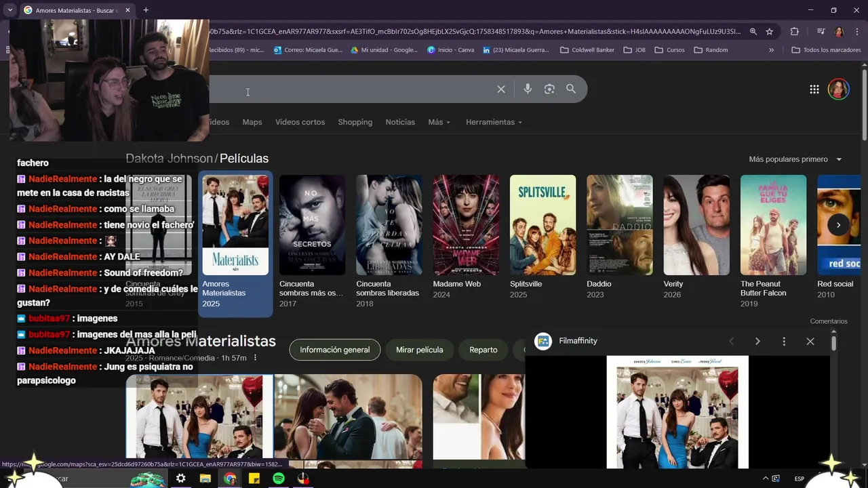The width and height of the screenshot is (868, 488).
Task: Close the Filmaffinity image panel
Action: (810, 342)
